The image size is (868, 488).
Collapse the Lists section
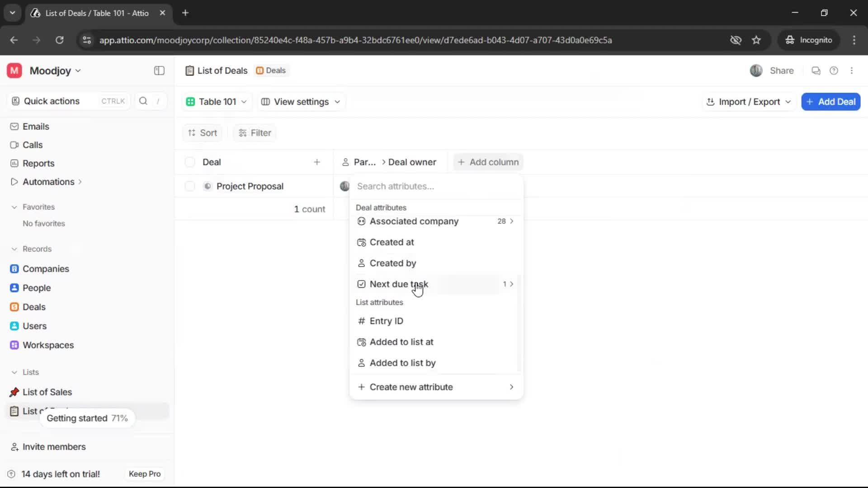point(15,372)
